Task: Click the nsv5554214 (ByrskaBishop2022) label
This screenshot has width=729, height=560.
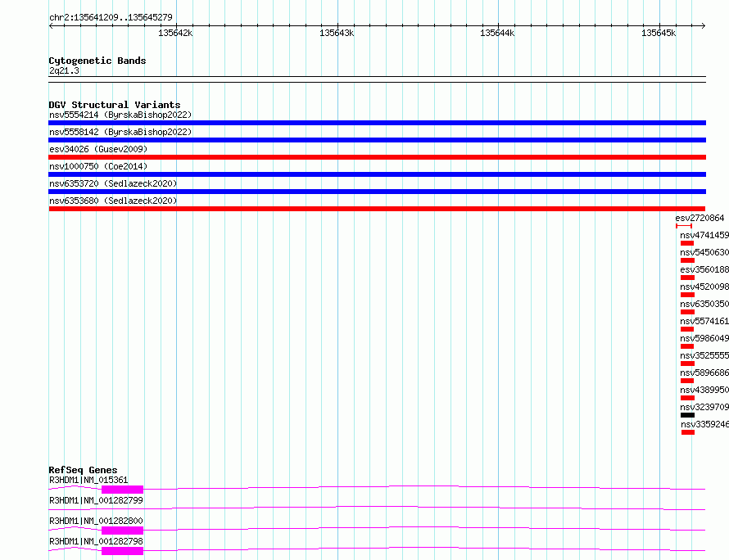Action: (x=120, y=115)
